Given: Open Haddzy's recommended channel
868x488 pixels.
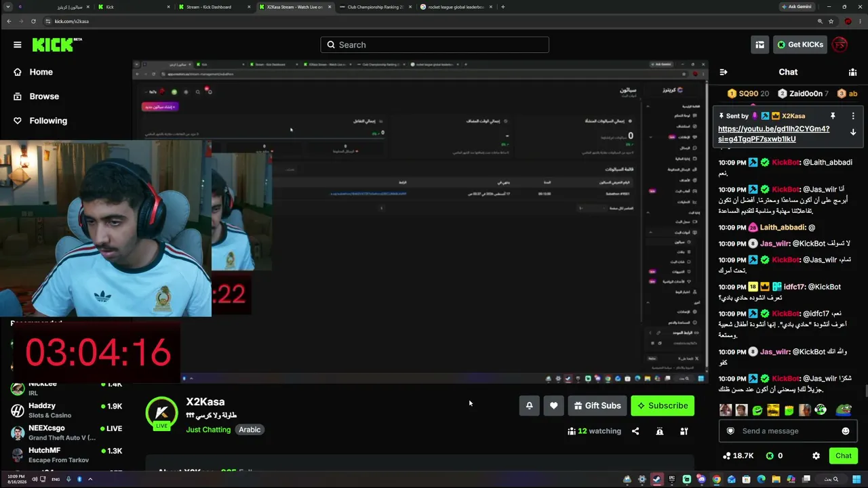Looking at the screenshot, I should [x=66, y=410].
